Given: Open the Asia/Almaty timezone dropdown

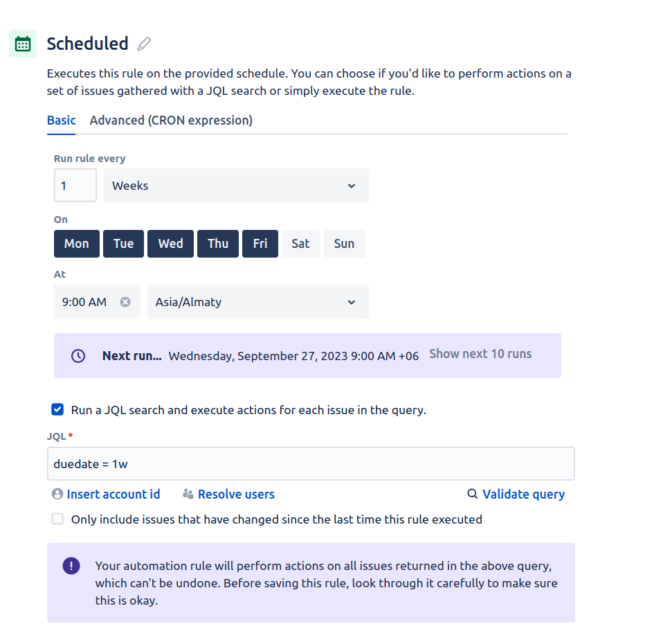Looking at the screenshot, I should (x=257, y=302).
